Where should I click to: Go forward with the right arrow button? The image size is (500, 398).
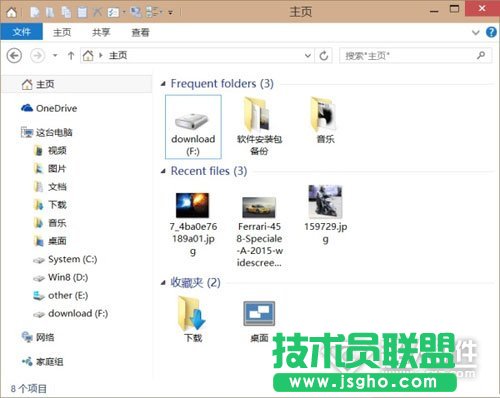tap(37, 55)
